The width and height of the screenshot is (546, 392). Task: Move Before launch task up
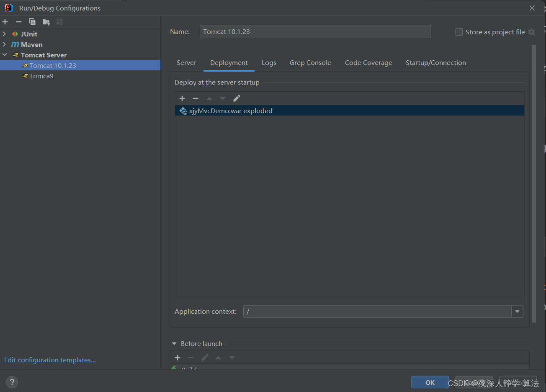(218, 358)
